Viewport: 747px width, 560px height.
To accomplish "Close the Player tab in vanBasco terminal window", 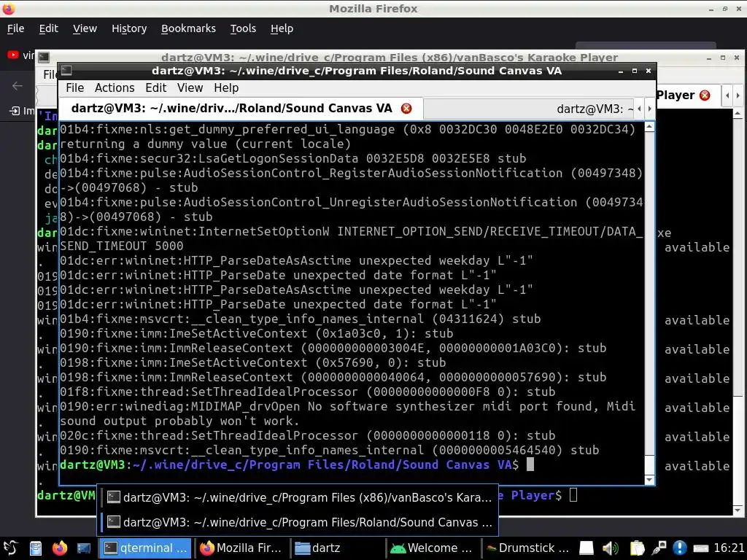I will click(x=705, y=96).
